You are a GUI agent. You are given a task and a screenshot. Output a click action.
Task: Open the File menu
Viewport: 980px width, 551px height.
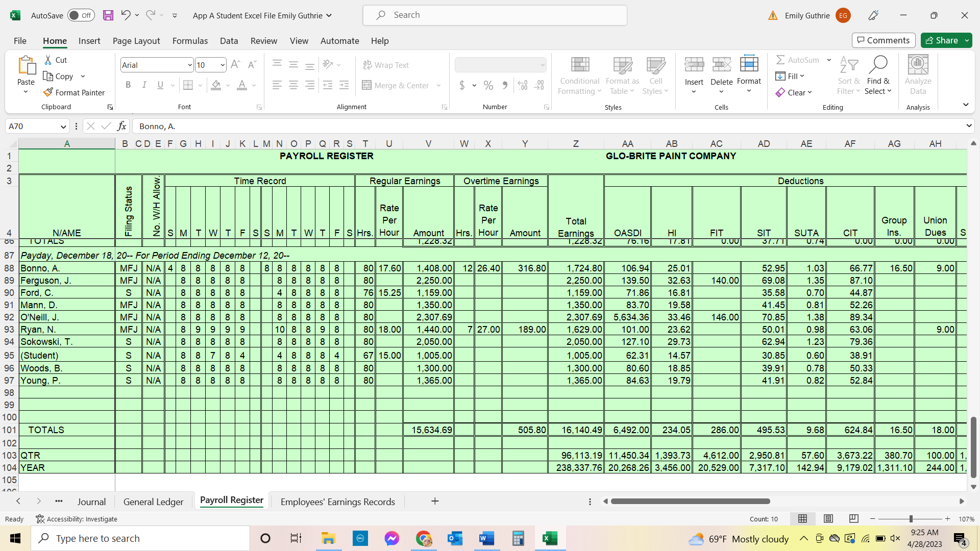click(20, 41)
